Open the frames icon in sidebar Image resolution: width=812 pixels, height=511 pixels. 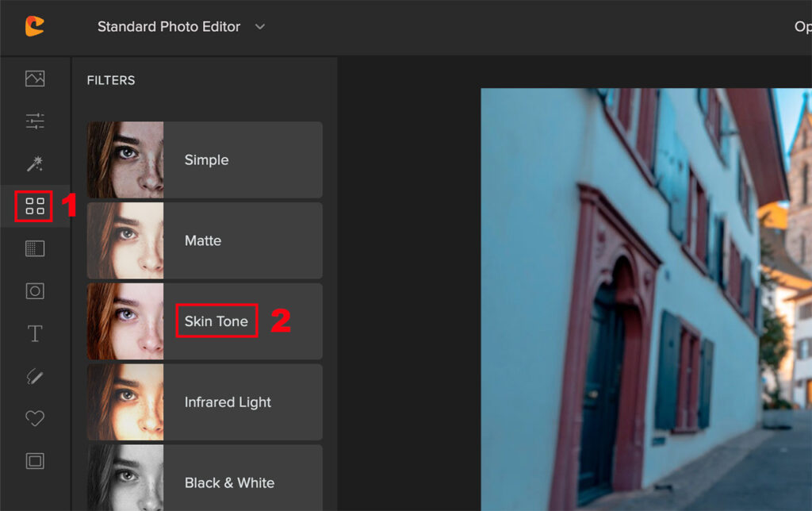click(x=35, y=460)
